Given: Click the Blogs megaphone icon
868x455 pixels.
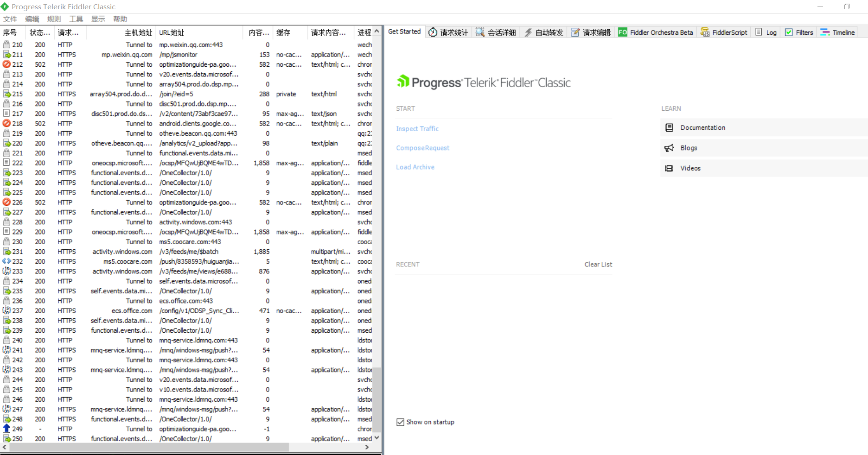Looking at the screenshot, I should [669, 148].
